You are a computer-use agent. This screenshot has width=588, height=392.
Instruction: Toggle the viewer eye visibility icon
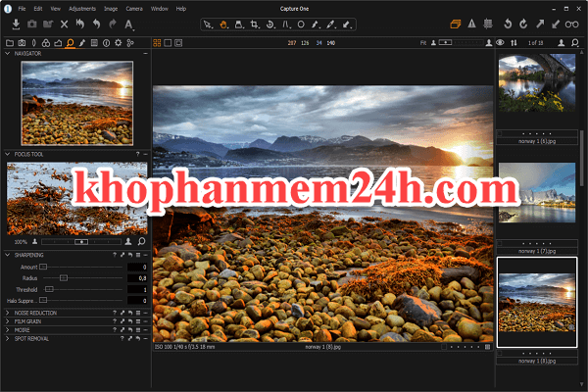coord(500,43)
